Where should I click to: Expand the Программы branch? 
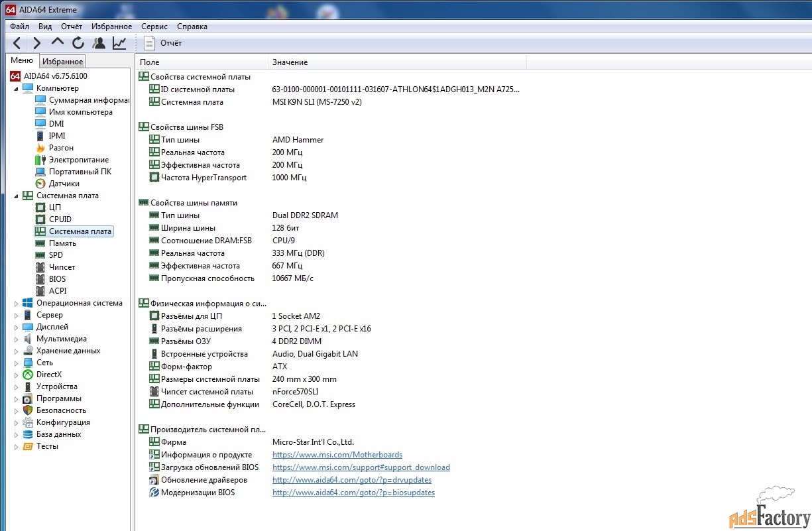[x=17, y=398]
